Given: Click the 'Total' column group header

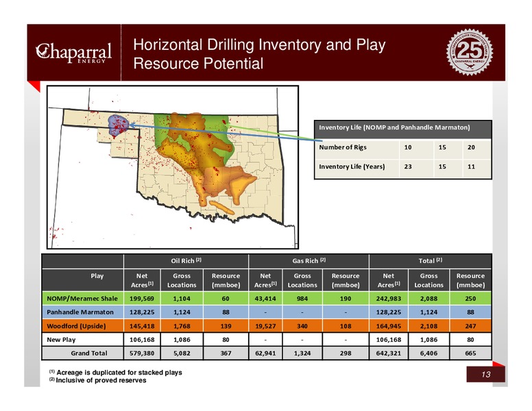Looking at the screenshot, I should (431, 261).
